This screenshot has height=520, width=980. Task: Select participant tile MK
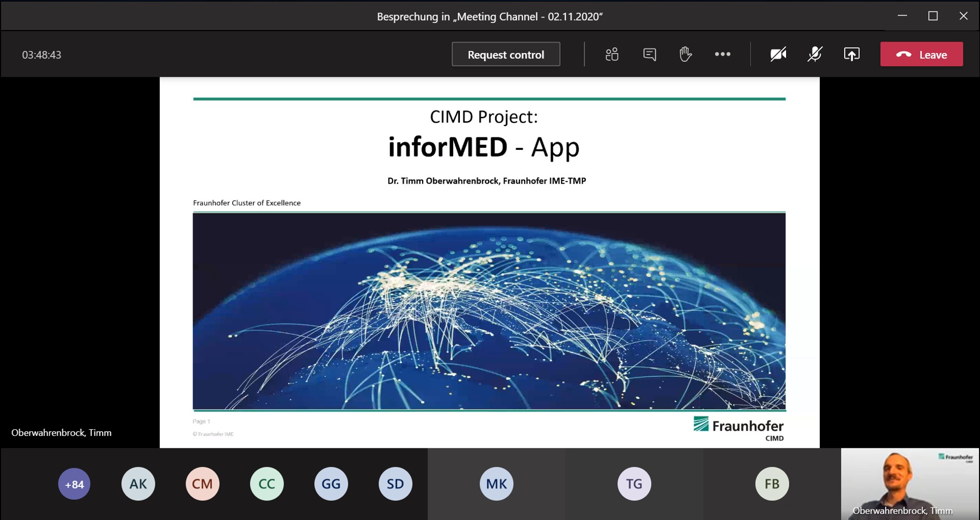(x=496, y=484)
